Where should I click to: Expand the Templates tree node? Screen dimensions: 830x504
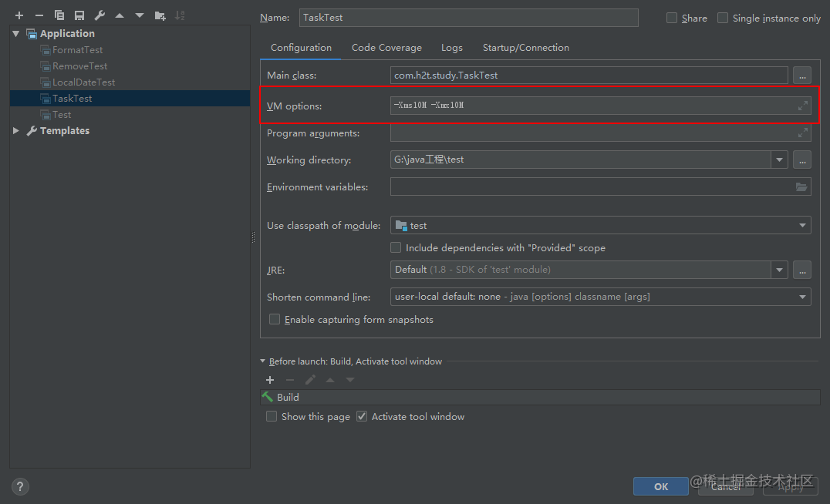point(16,131)
